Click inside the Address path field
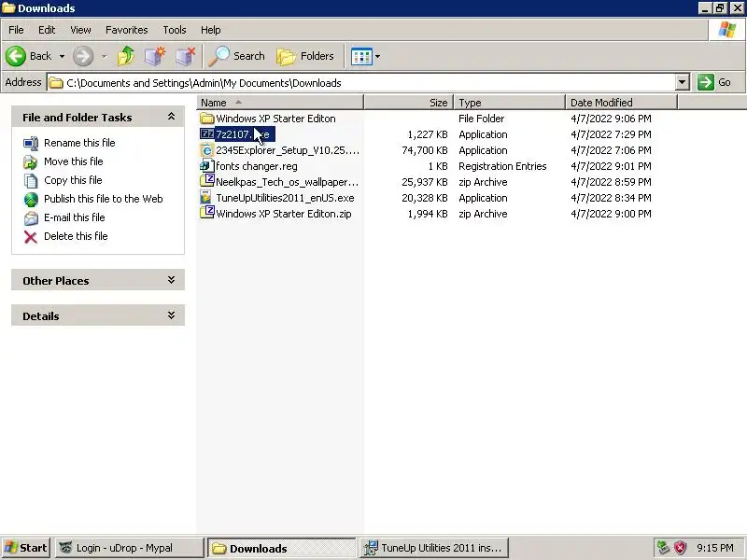Image resolution: width=747 pixels, height=560 pixels. (x=362, y=82)
